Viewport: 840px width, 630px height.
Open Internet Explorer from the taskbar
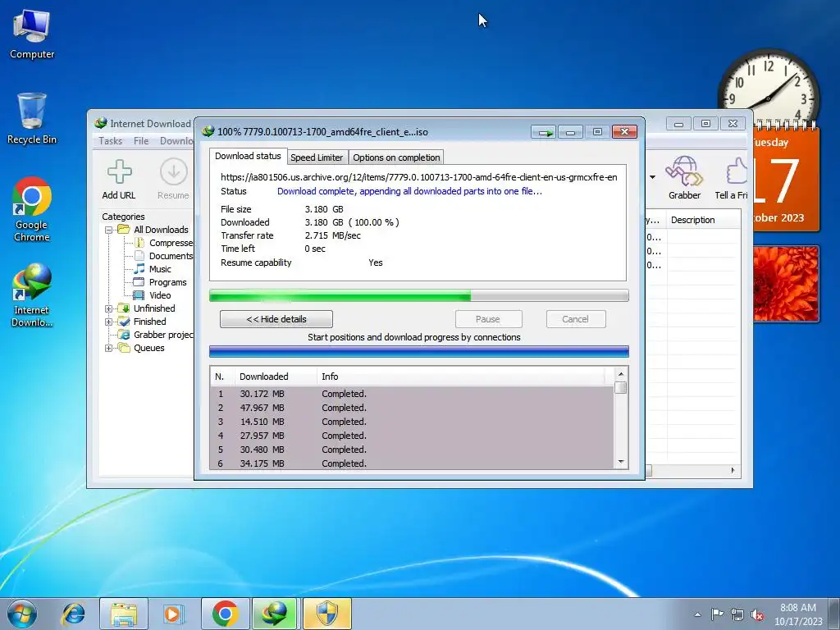[x=73, y=614]
